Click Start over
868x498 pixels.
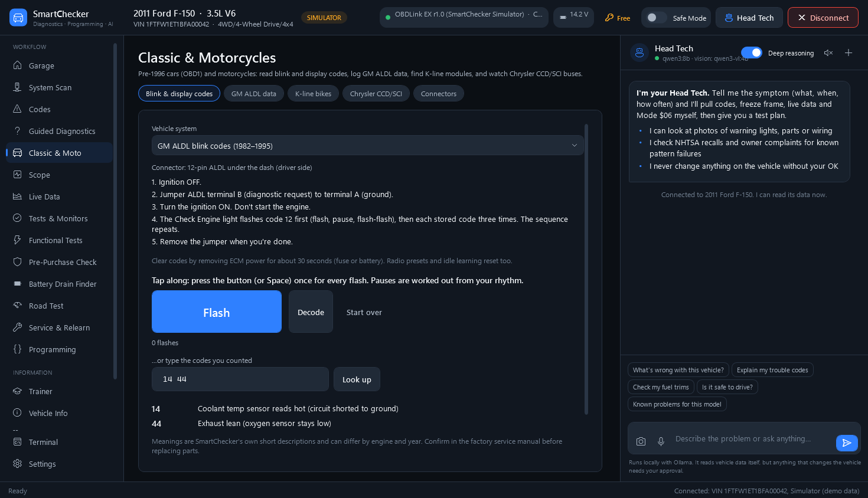click(364, 312)
